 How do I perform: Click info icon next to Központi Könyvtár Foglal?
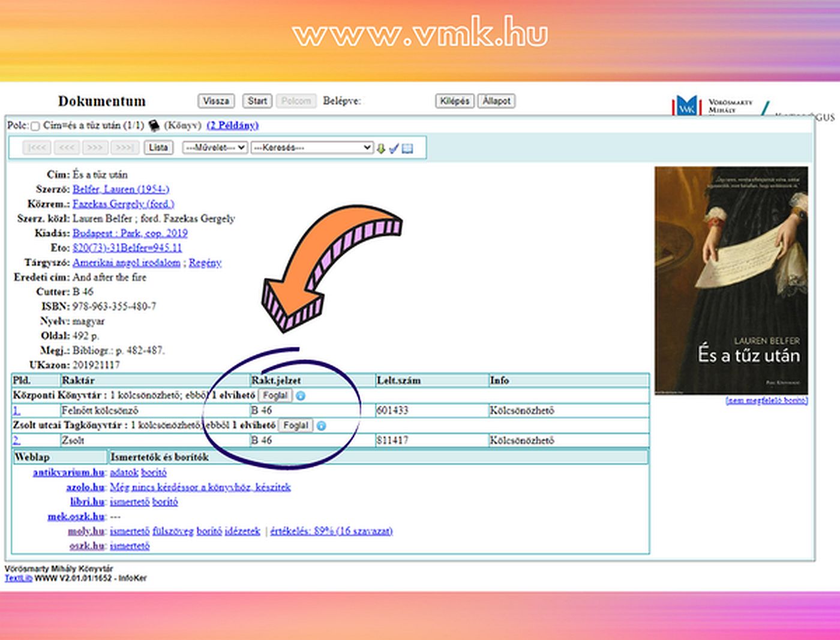(301, 396)
